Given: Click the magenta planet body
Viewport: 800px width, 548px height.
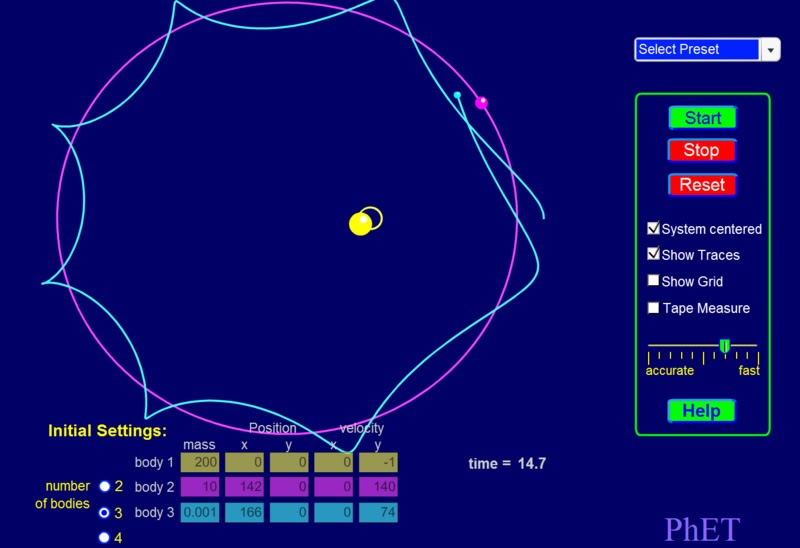Looking at the screenshot, I should point(481,103).
